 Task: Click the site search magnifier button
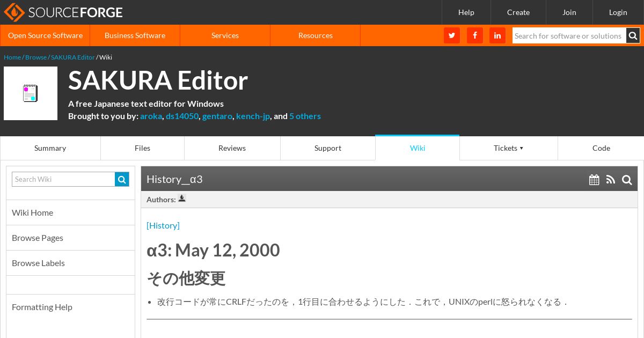pyautogui.click(x=633, y=35)
